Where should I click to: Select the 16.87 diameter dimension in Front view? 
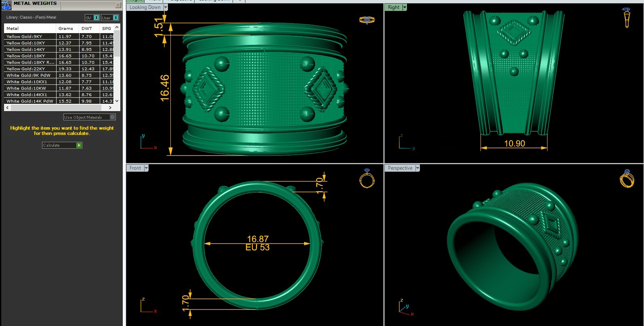(x=258, y=239)
